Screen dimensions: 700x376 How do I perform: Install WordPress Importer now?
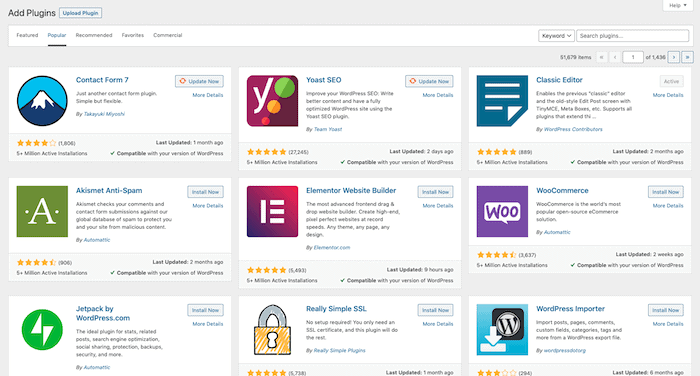(x=666, y=310)
